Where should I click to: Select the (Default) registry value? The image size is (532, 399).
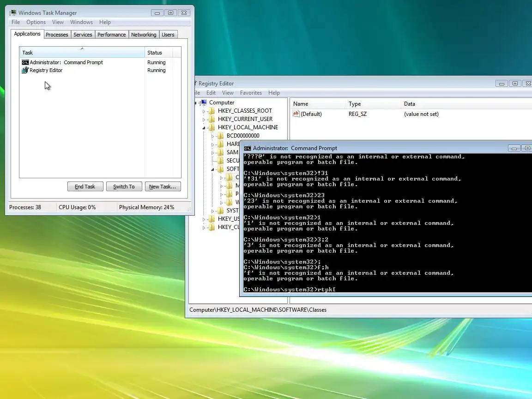coord(311,114)
